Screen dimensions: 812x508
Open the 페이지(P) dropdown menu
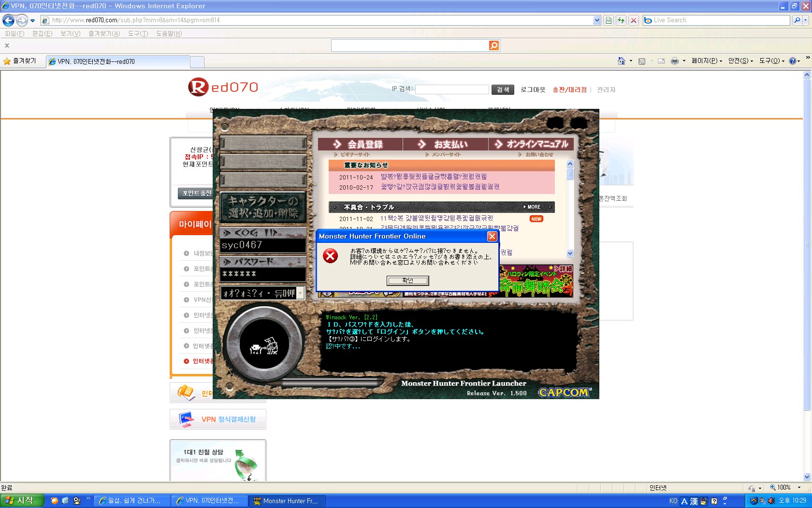pyautogui.click(x=707, y=61)
